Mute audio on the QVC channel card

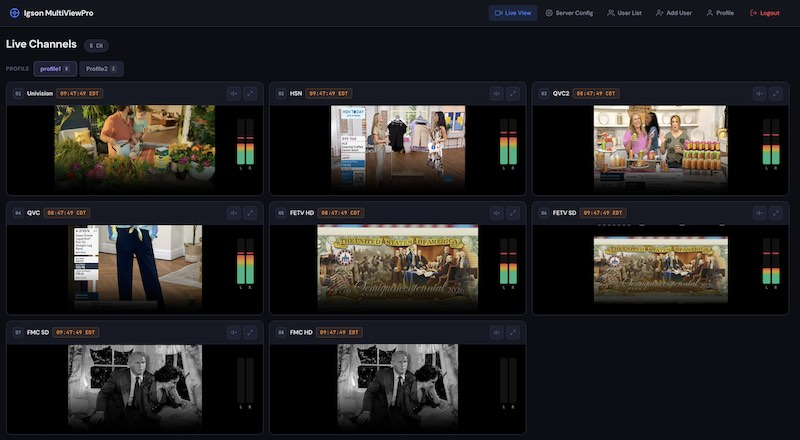coord(234,213)
